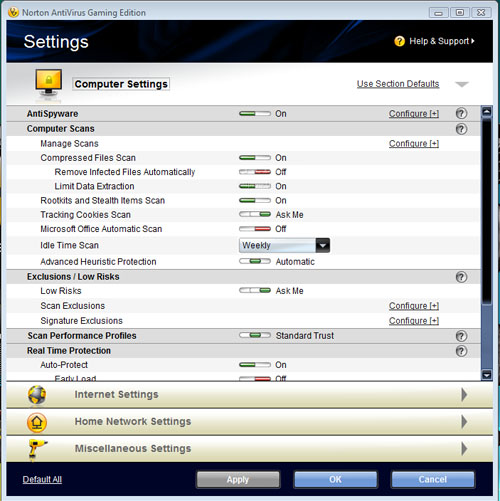Click Configure link for Signature Exclusions

click(414, 321)
